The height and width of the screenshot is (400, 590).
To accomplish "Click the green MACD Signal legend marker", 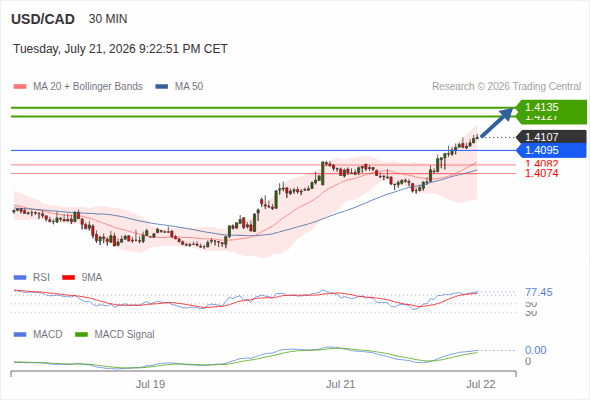I will click(x=81, y=335).
